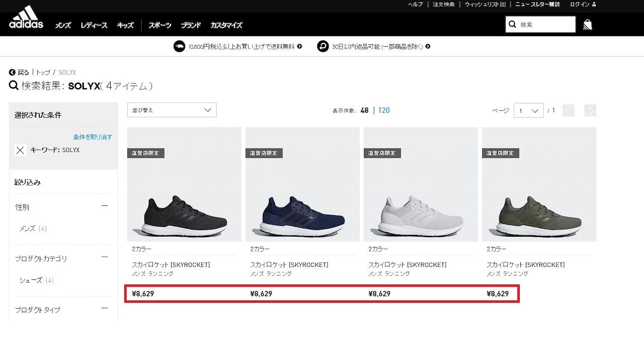Click the navy shoe's スカイロケット [SKYROCKET] title
Image resolution: width=644 pixels, height=358 pixels.
click(x=289, y=265)
